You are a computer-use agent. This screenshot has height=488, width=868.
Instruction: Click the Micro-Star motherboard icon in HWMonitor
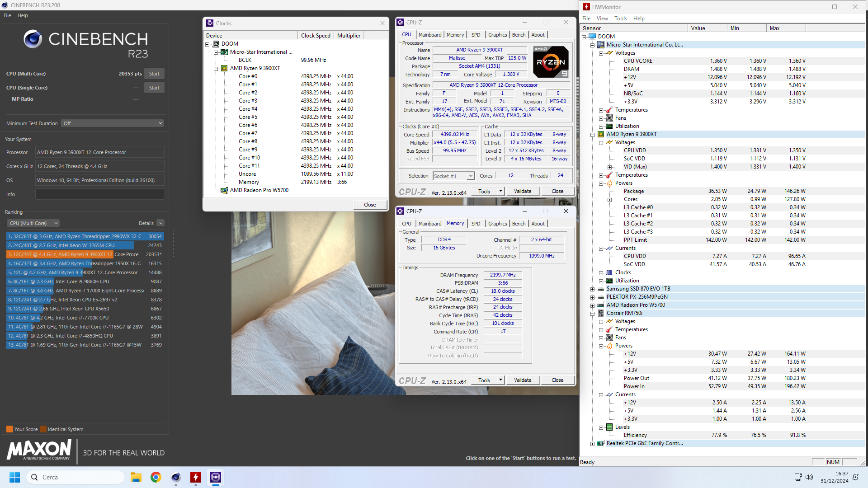(601, 45)
